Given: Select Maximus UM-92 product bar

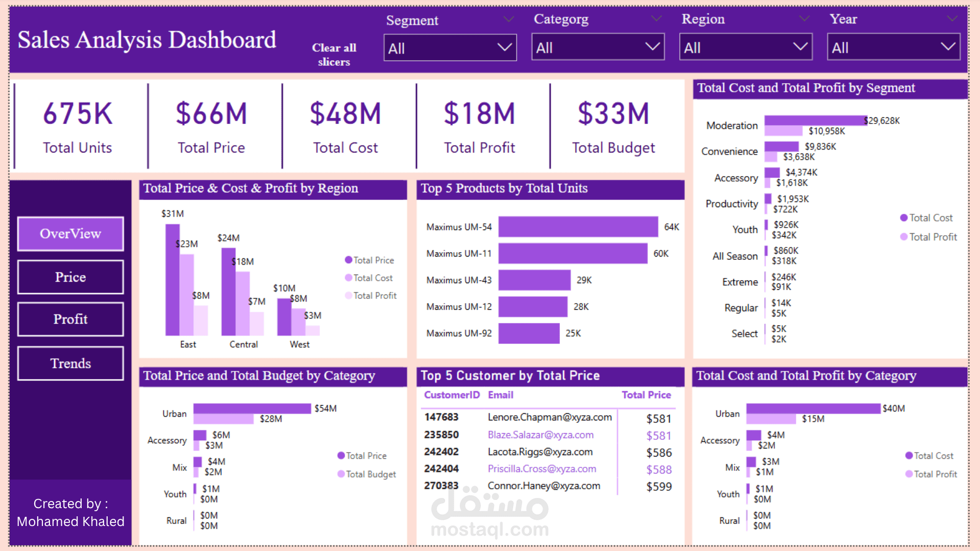Looking at the screenshot, I should click(x=529, y=333).
